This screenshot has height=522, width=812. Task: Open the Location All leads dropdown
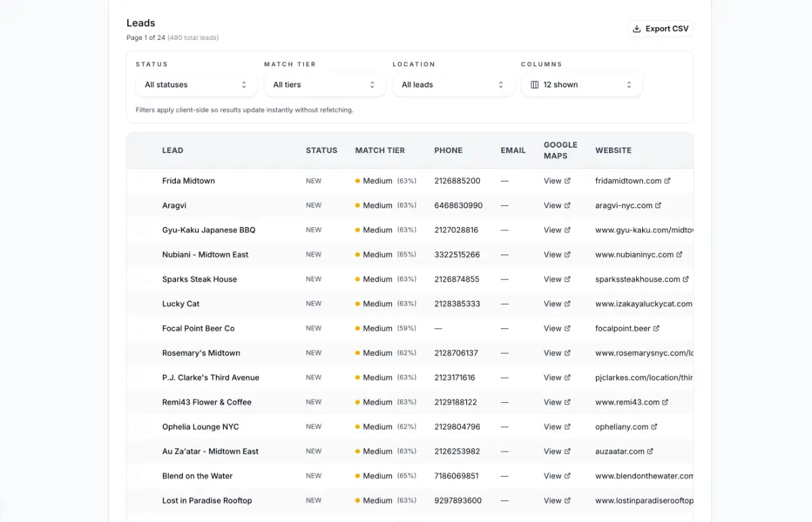(x=453, y=85)
